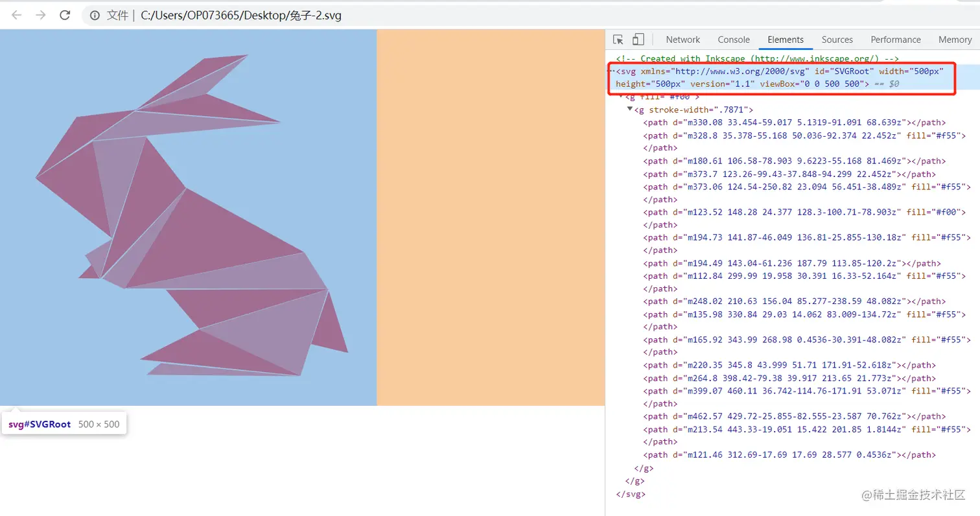
Task: Select path starting m194.49 143.04
Action: [x=792, y=263]
